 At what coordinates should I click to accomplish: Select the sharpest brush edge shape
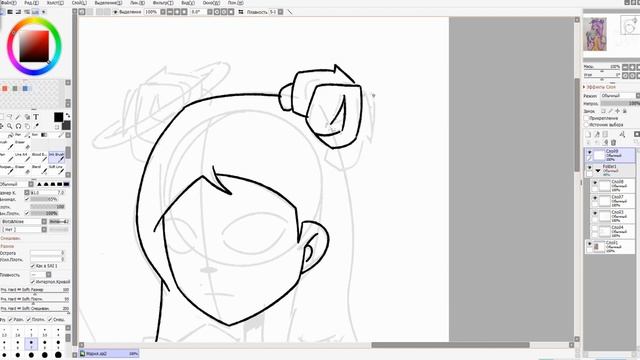(40, 184)
